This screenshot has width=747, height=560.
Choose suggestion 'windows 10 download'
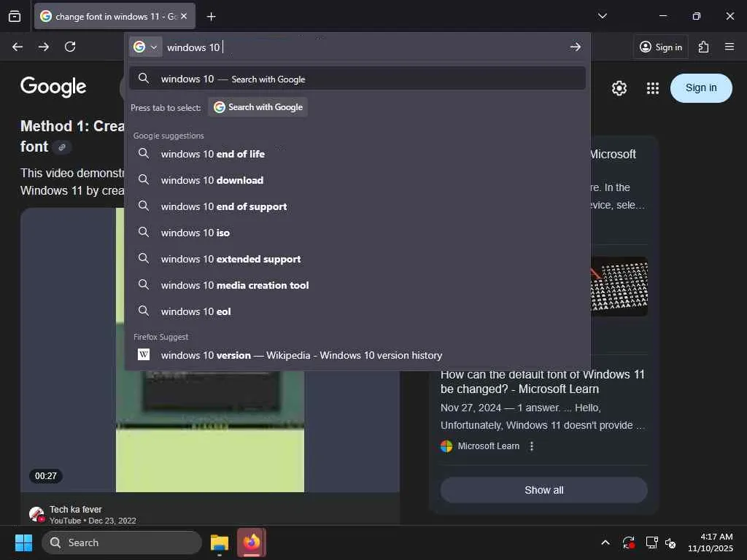(357, 180)
